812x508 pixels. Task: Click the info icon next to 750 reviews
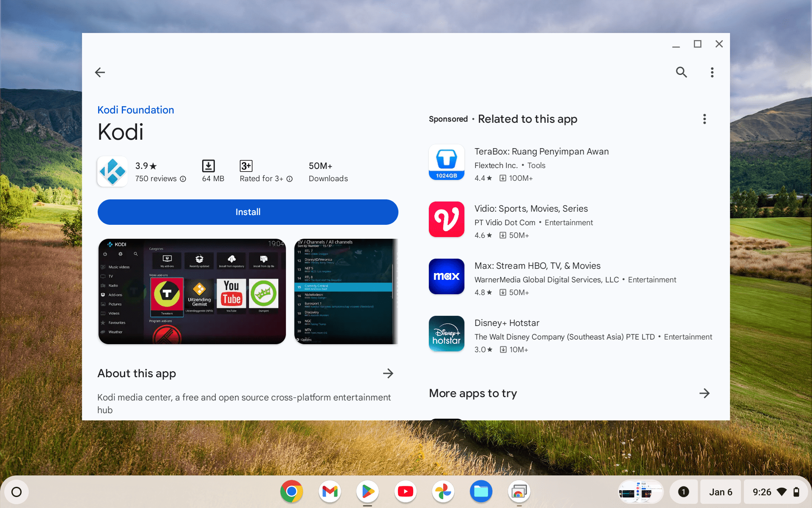point(183,179)
